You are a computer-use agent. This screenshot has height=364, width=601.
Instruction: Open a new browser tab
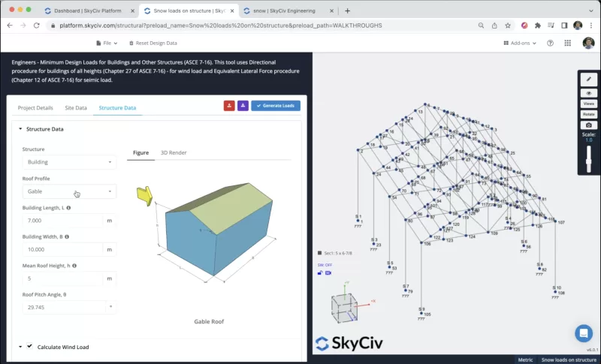coord(347,11)
